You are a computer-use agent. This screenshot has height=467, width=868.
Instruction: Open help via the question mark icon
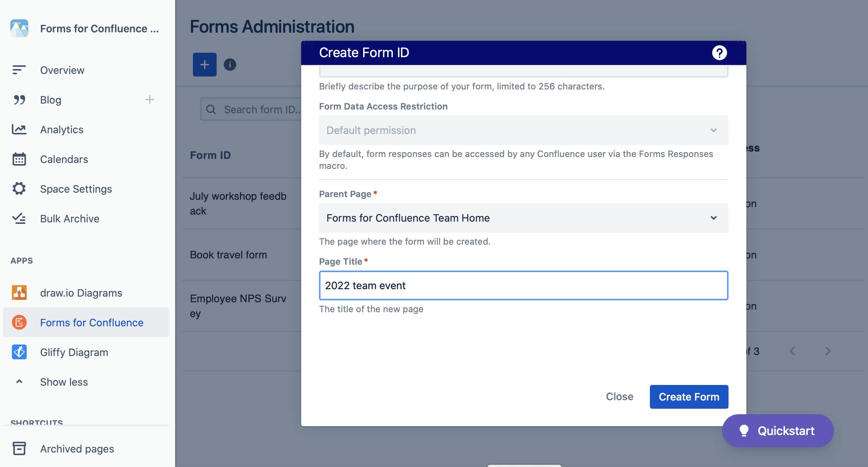tap(720, 52)
